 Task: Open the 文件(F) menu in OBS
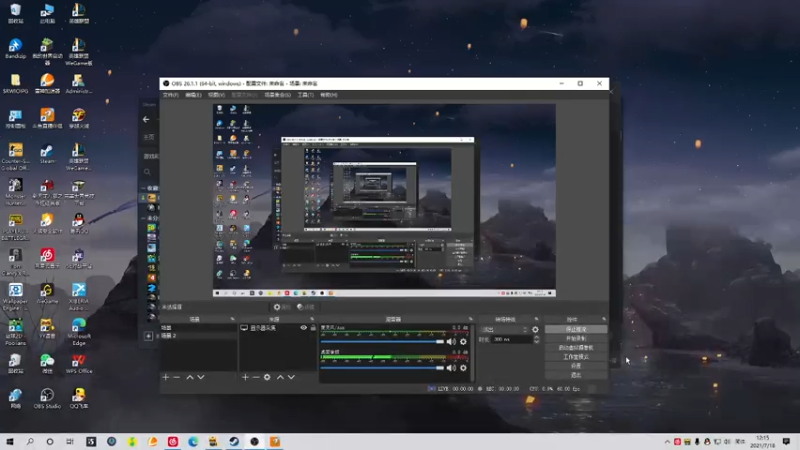point(170,95)
